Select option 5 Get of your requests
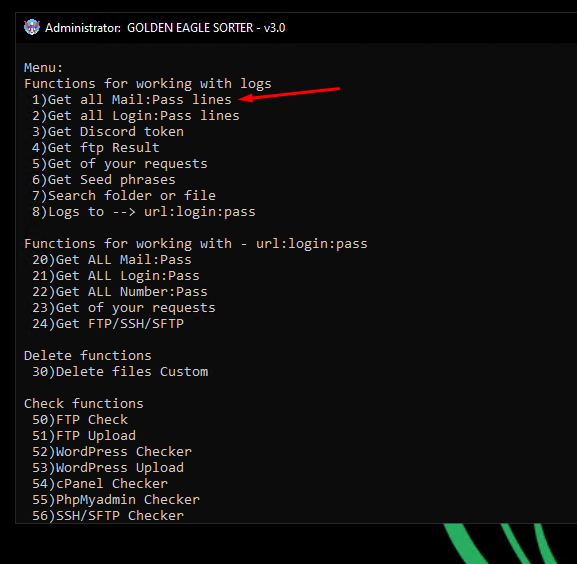Viewport: 577px width, 564px height. click(x=120, y=164)
